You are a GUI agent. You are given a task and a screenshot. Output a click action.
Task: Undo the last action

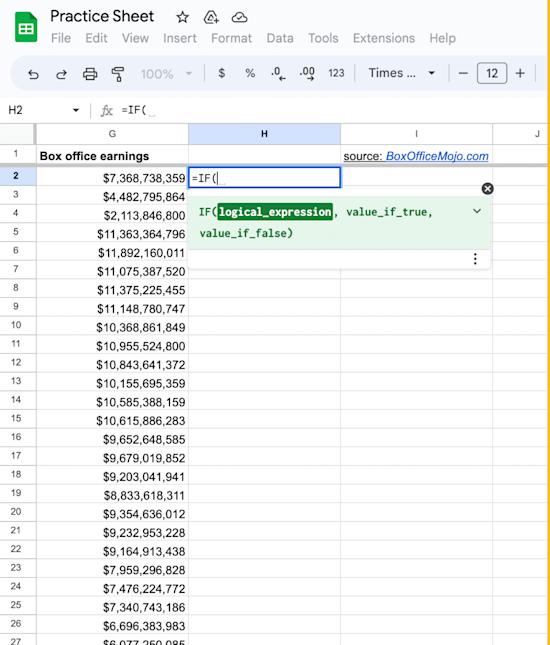pyautogui.click(x=33, y=74)
